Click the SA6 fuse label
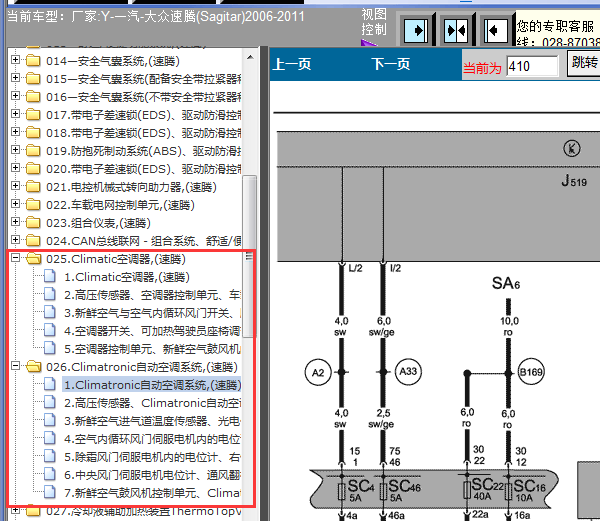The height and width of the screenshot is (521, 600). click(x=506, y=283)
